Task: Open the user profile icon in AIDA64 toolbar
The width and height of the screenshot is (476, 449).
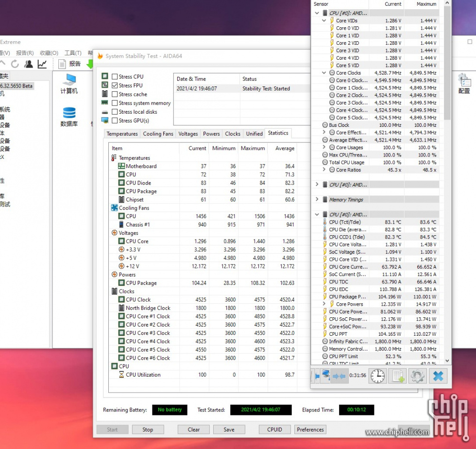Action: click(29, 64)
